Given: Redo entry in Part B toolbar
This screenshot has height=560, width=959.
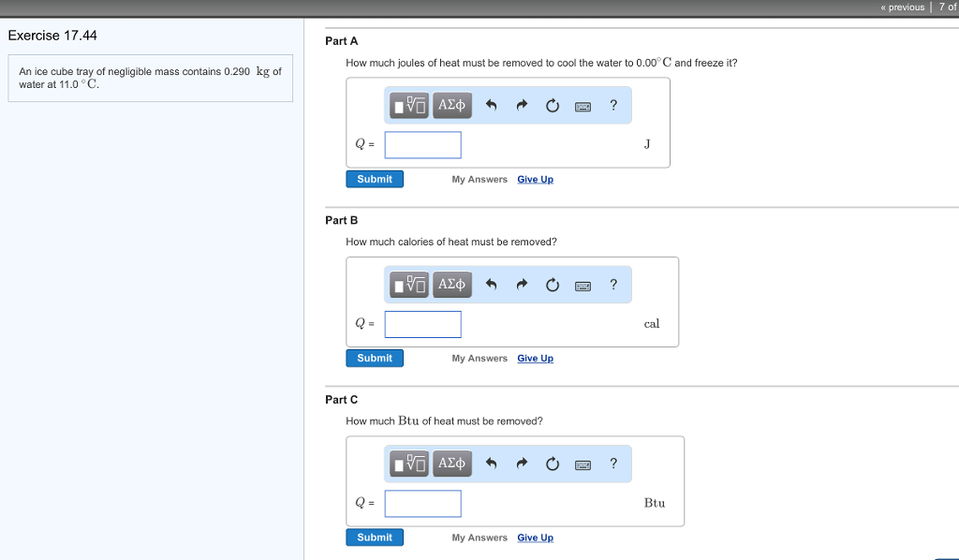Looking at the screenshot, I should 522,285.
